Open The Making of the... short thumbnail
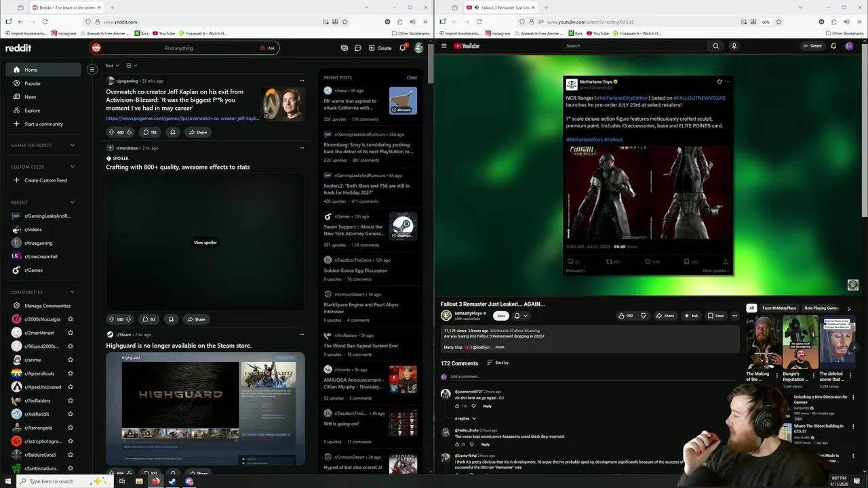Screen dimensions: 868x488 click(763, 341)
